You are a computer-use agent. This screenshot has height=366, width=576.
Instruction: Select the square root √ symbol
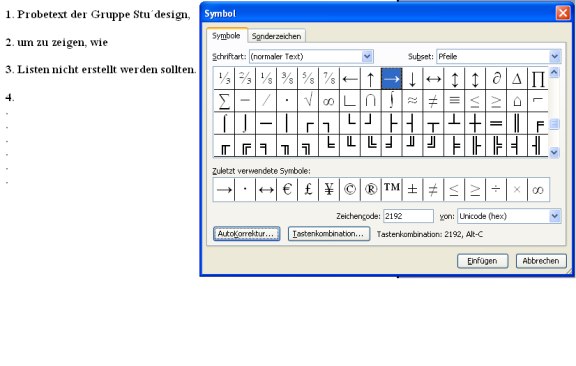(308, 101)
